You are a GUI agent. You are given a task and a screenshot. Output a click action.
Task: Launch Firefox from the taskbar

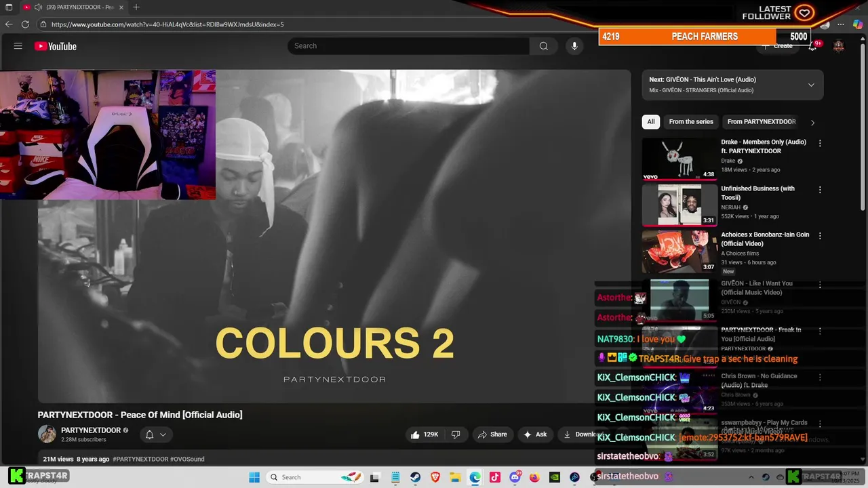[534, 477]
